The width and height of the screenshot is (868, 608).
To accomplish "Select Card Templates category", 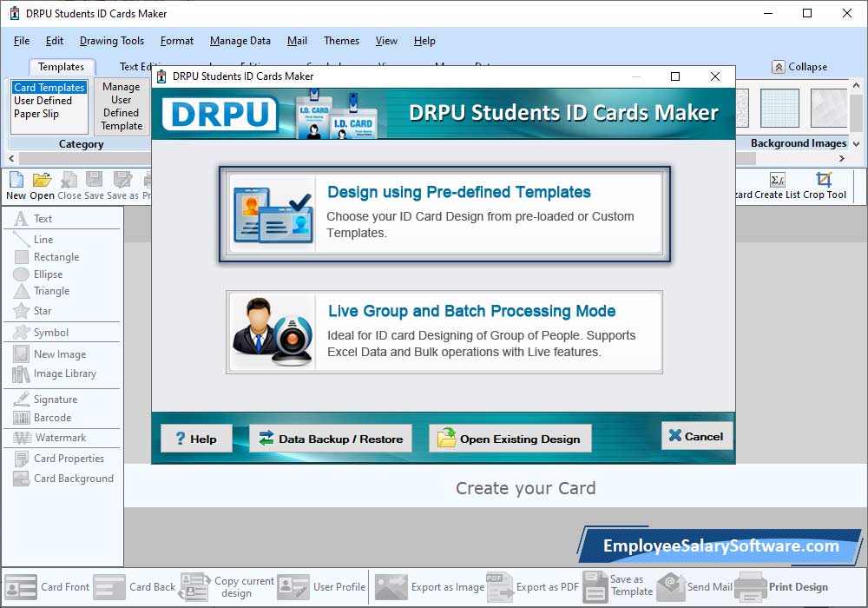I will tap(49, 88).
